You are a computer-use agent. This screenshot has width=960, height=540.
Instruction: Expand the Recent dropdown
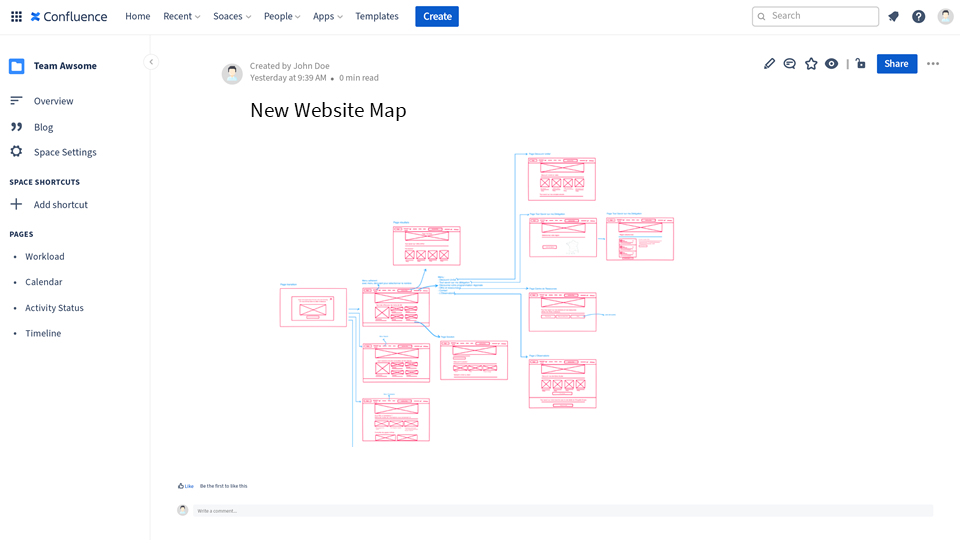(182, 17)
